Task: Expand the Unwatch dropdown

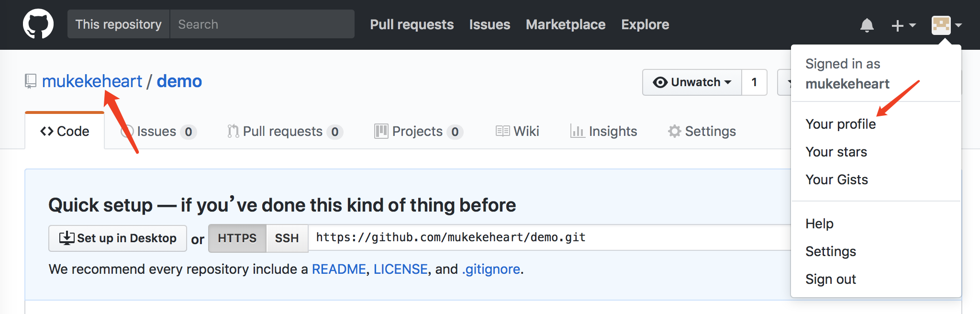Action: (692, 82)
